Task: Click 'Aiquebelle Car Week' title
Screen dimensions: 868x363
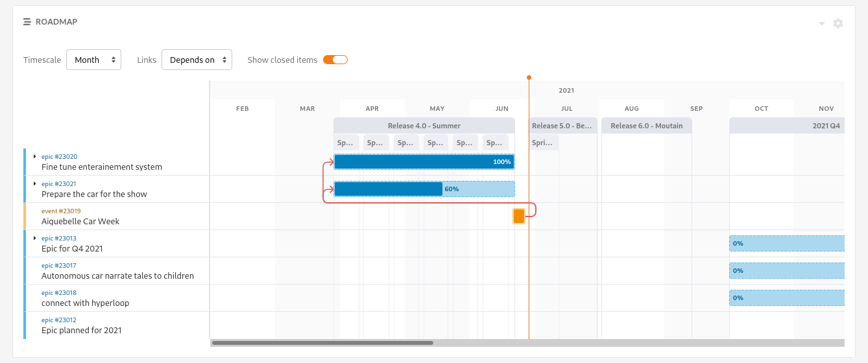Action: pyautogui.click(x=80, y=222)
